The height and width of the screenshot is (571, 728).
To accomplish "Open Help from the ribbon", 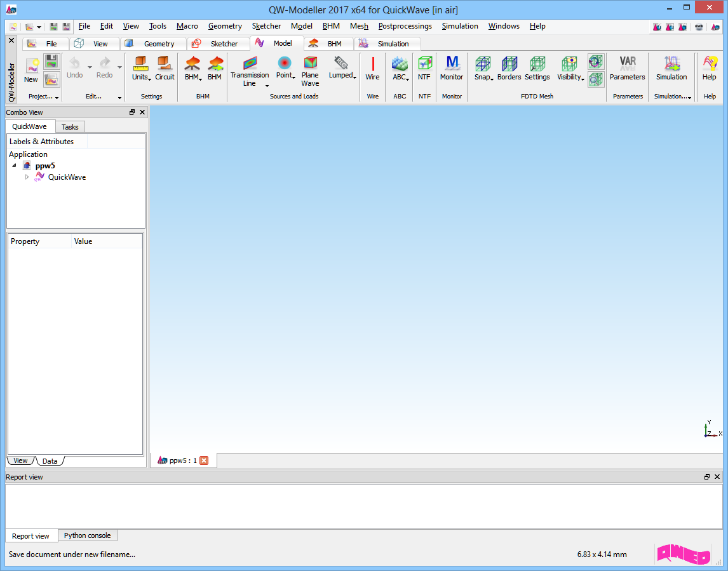I will point(710,68).
